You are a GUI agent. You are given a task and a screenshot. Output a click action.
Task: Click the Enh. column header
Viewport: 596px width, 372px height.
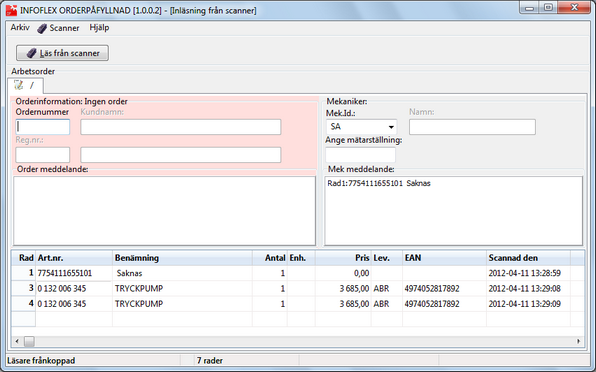tap(301, 258)
